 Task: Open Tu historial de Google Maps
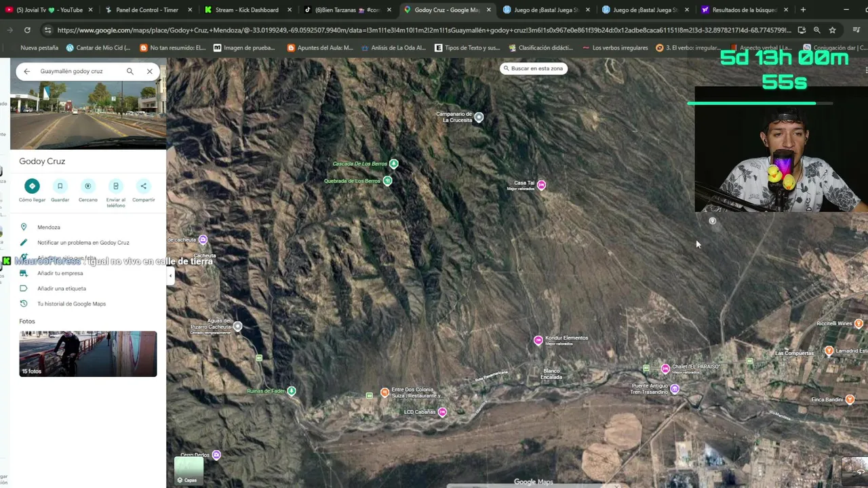click(x=88, y=304)
